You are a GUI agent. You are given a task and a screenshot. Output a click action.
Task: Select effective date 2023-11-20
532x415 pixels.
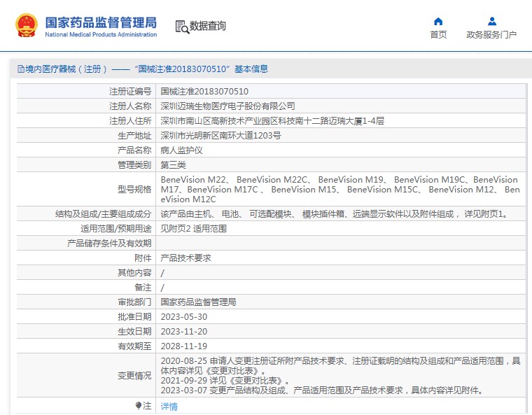point(184,331)
